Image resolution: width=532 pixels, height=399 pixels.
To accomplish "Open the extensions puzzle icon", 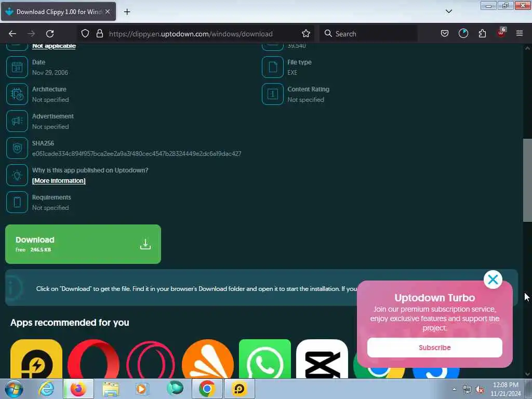I will (x=482, y=34).
